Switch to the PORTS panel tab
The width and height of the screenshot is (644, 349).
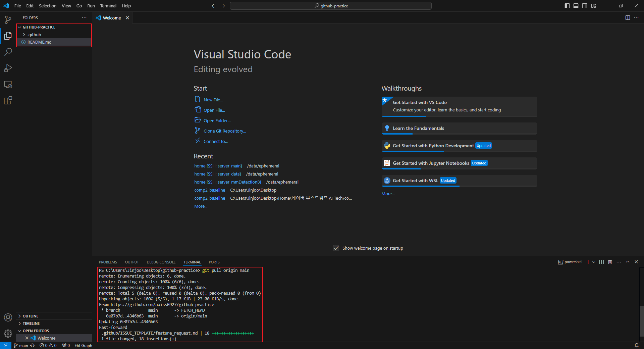[x=214, y=262]
